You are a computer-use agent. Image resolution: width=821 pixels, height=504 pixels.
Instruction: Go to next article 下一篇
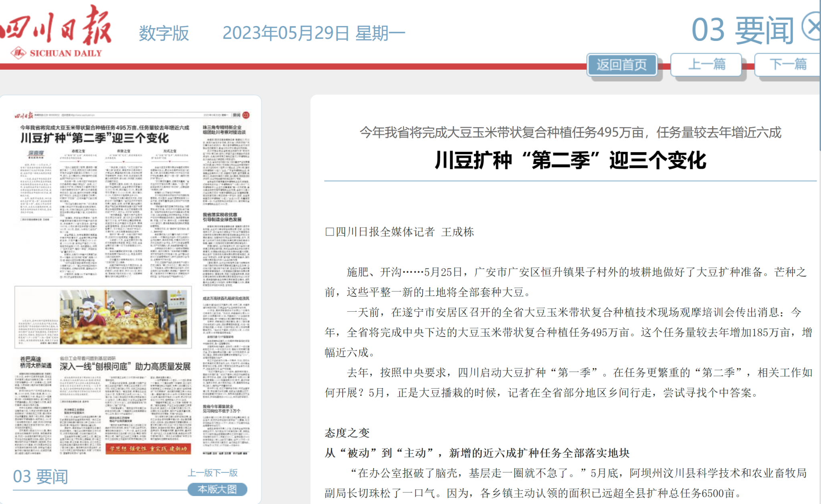tap(787, 64)
